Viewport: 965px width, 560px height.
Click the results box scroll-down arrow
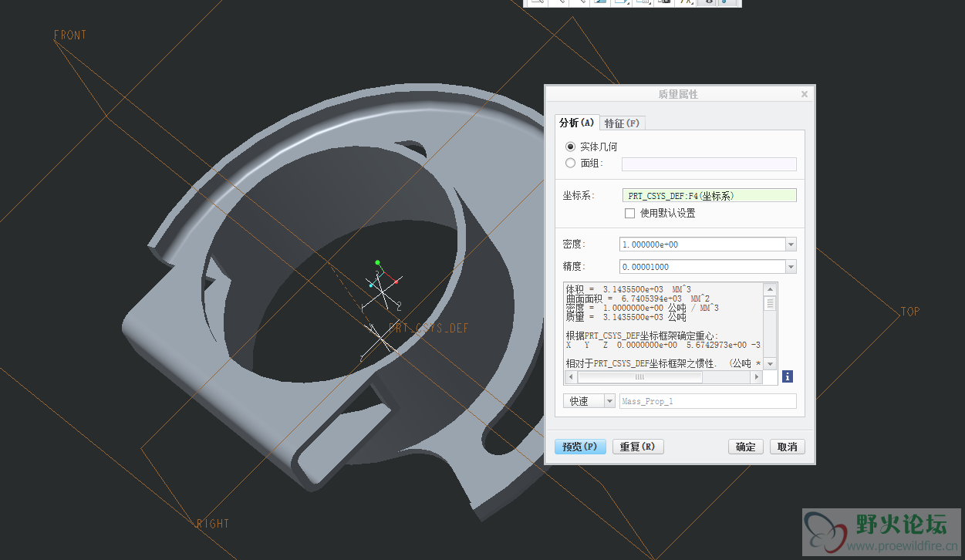[x=770, y=364]
